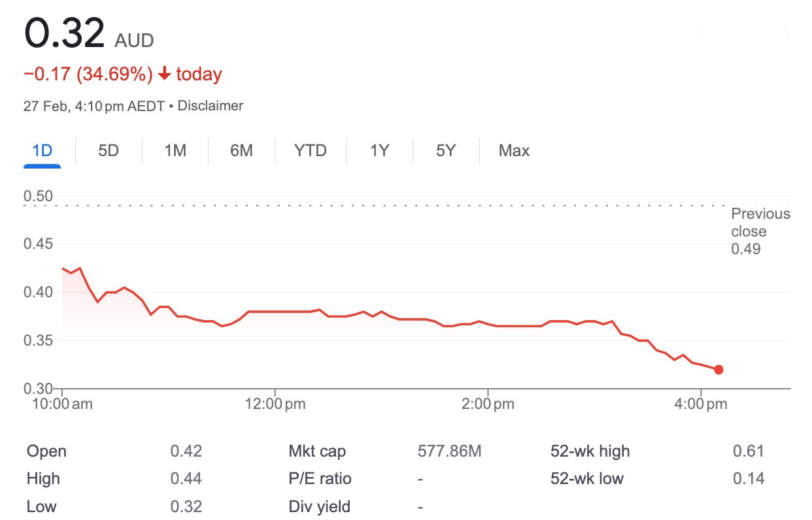812x520 pixels.
Task: Click the red down arrow icon
Action: pyautogui.click(x=164, y=74)
